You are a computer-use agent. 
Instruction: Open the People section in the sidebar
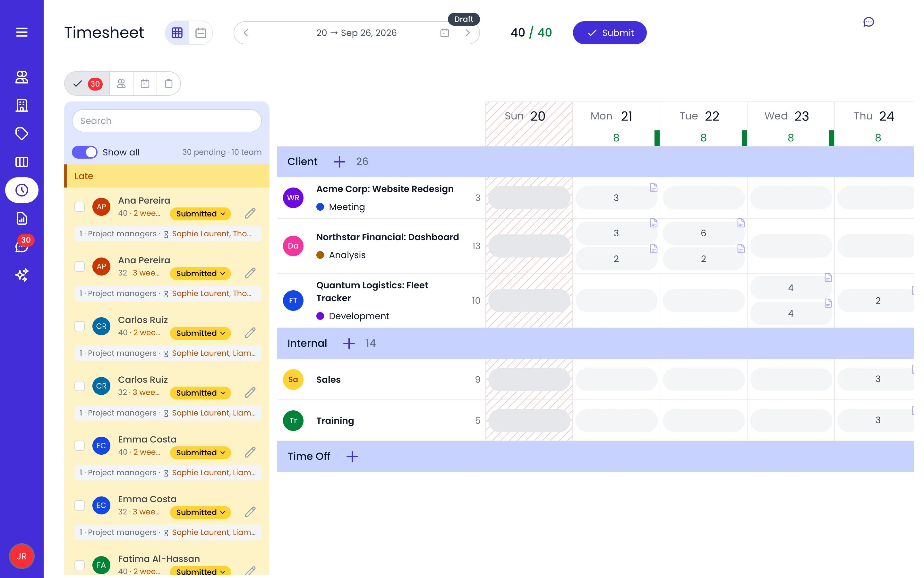pos(22,77)
